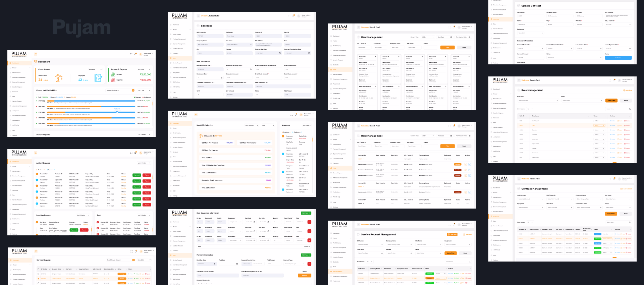Select Equipment radio in Insurance panel
Viewport: 644px width, 285px height.
[292, 132]
